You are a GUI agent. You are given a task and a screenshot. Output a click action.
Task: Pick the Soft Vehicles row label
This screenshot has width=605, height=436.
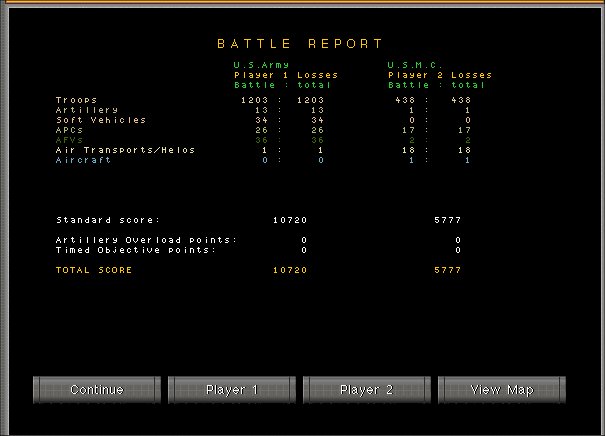(100, 120)
